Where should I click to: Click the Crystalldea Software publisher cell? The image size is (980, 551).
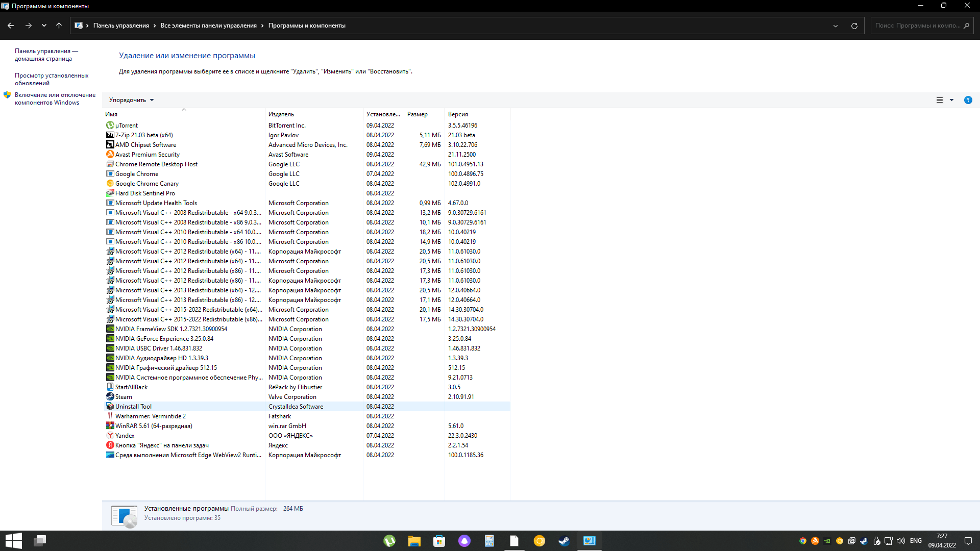pyautogui.click(x=296, y=407)
